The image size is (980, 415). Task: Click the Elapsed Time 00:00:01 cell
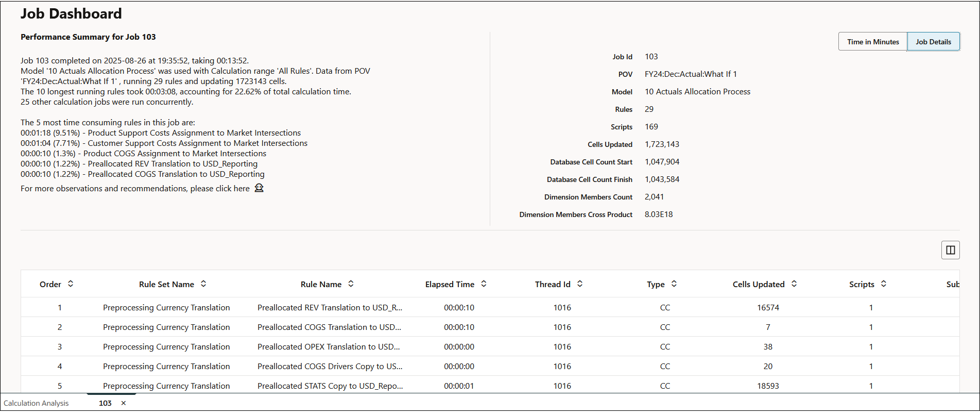tap(459, 386)
